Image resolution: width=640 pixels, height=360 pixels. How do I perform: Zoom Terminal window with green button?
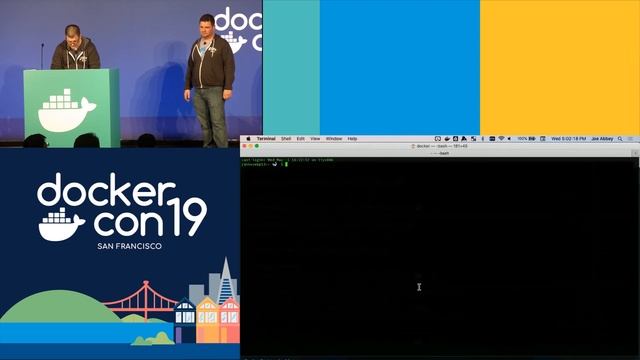tap(257, 146)
